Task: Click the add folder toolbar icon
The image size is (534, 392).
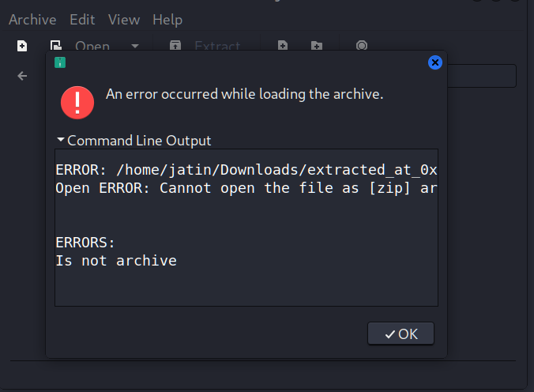Action: click(317, 45)
